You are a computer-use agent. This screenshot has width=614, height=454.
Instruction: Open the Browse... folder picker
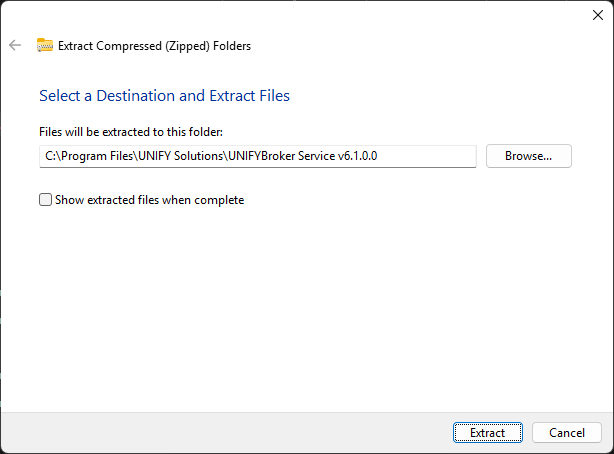[529, 156]
